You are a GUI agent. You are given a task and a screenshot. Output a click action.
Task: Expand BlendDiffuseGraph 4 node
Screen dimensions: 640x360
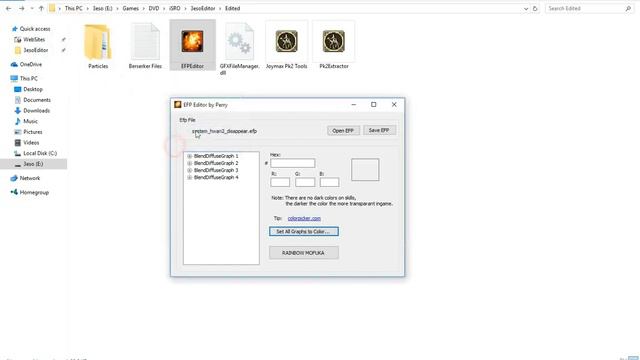tap(189, 178)
